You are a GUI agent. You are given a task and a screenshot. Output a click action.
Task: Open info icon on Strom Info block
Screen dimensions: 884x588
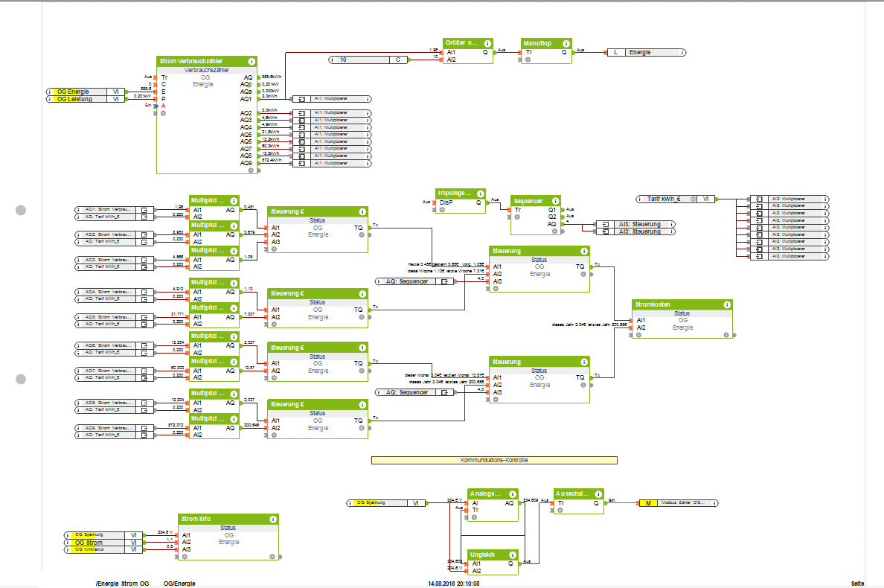[272, 519]
